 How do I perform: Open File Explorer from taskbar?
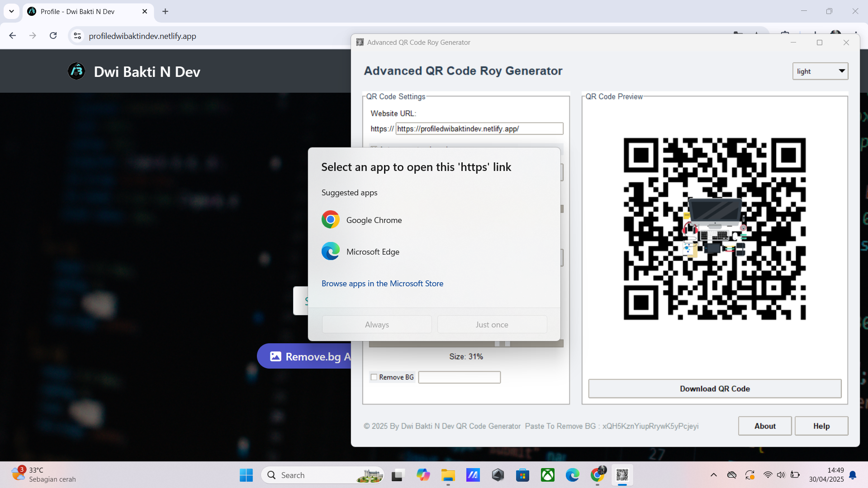click(x=448, y=475)
